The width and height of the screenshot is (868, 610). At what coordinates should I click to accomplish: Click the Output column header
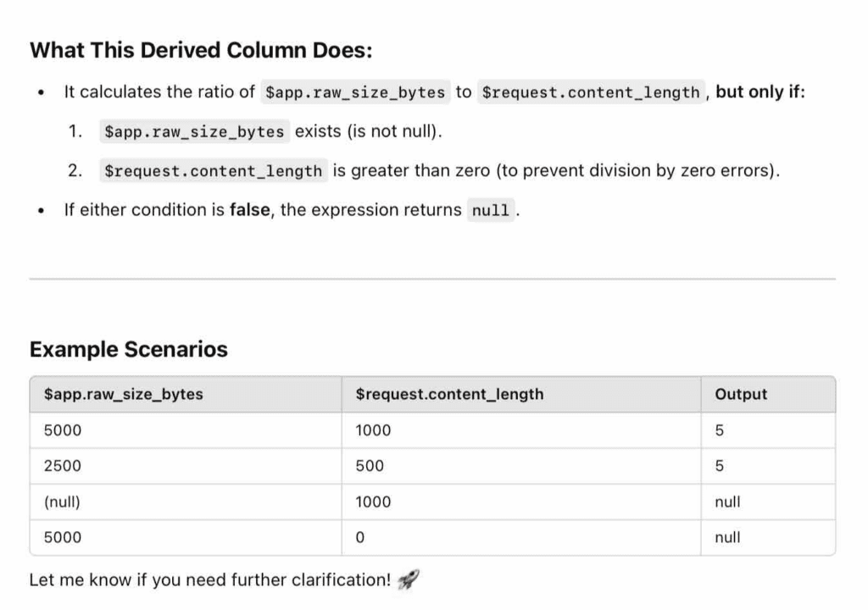741,394
